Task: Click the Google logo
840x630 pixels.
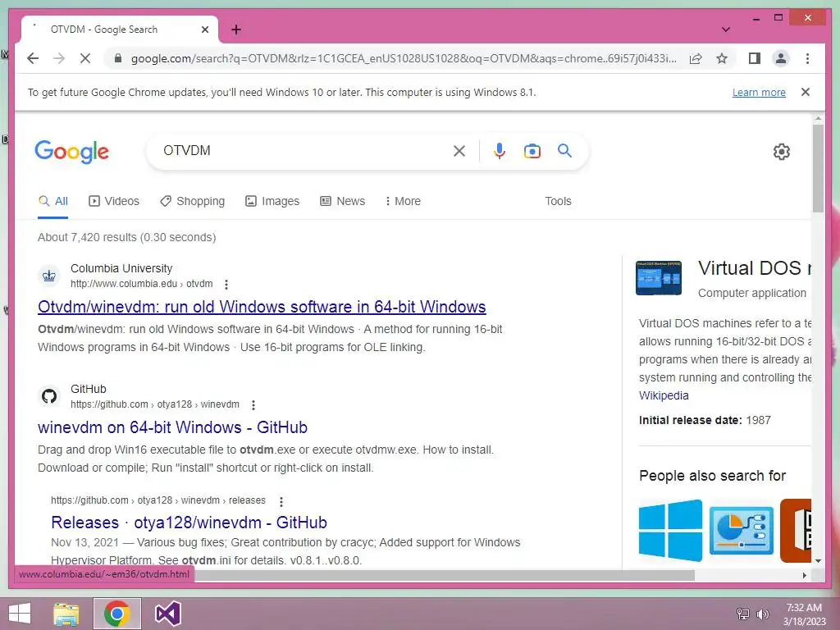Action: (72, 152)
